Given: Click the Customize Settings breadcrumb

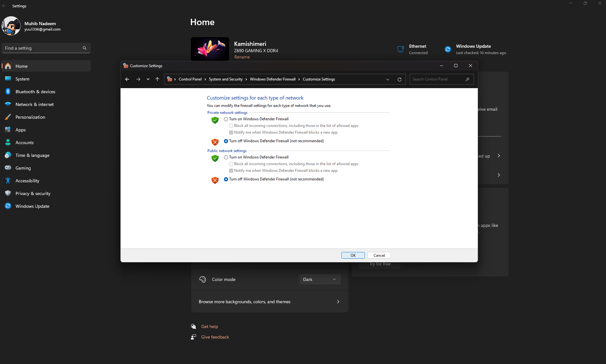Looking at the screenshot, I should point(319,79).
